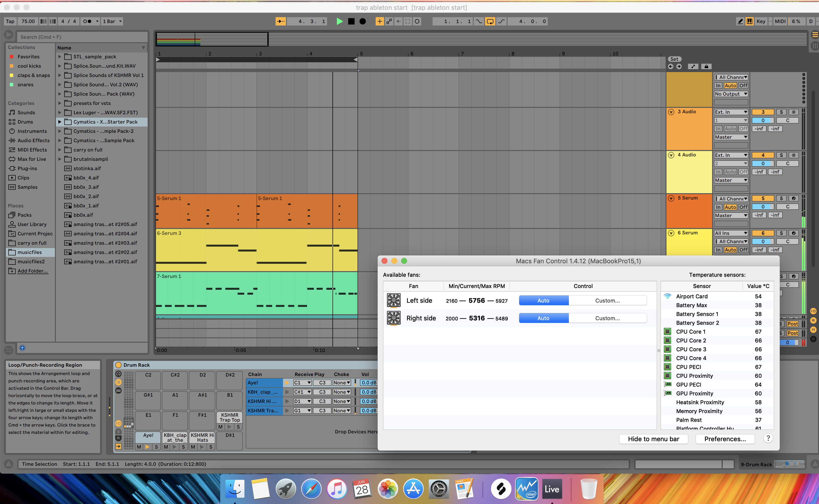This screenshot has height=504, width=819.
Task: Select bb0x_4.aif sample file
Action: point(86,178)
